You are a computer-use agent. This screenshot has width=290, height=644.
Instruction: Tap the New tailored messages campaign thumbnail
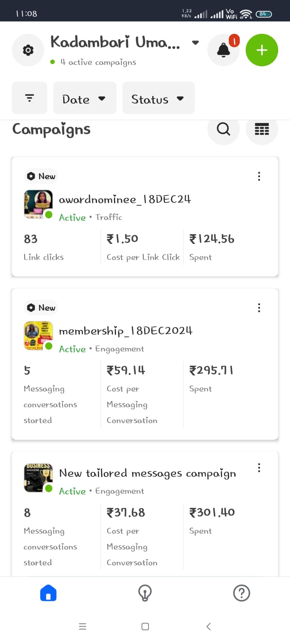coord(38,478)
